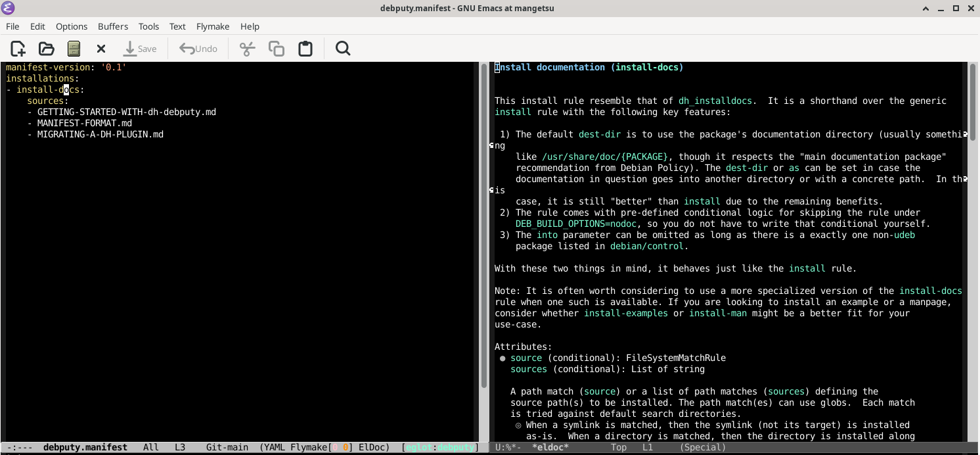980x455 pixels.
Task: Place cursor on the 'install-docs:' key
Action: (51, 89)
